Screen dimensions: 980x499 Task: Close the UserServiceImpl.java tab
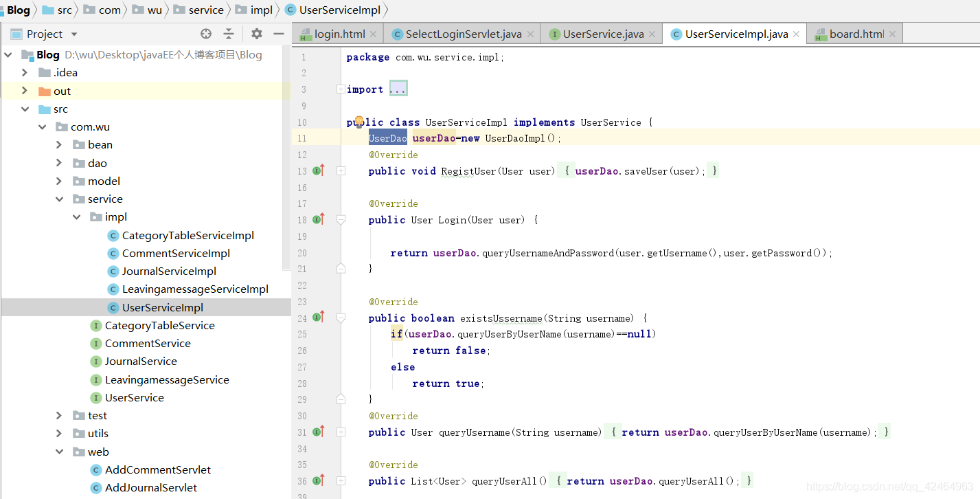[796, 34]
